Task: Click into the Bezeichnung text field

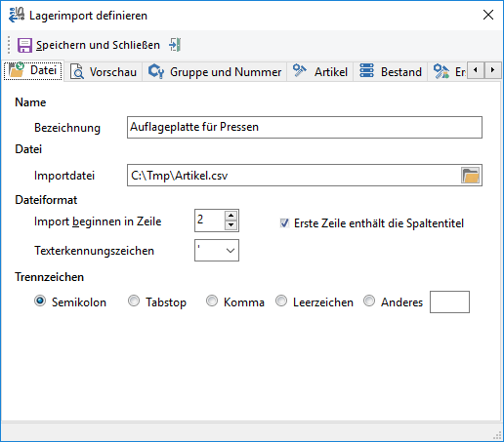Action: 305,127
